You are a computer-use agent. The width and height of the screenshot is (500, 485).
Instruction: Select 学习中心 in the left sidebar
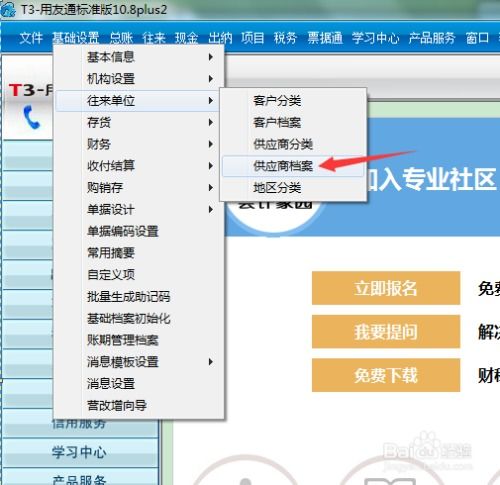coord(79,452)
